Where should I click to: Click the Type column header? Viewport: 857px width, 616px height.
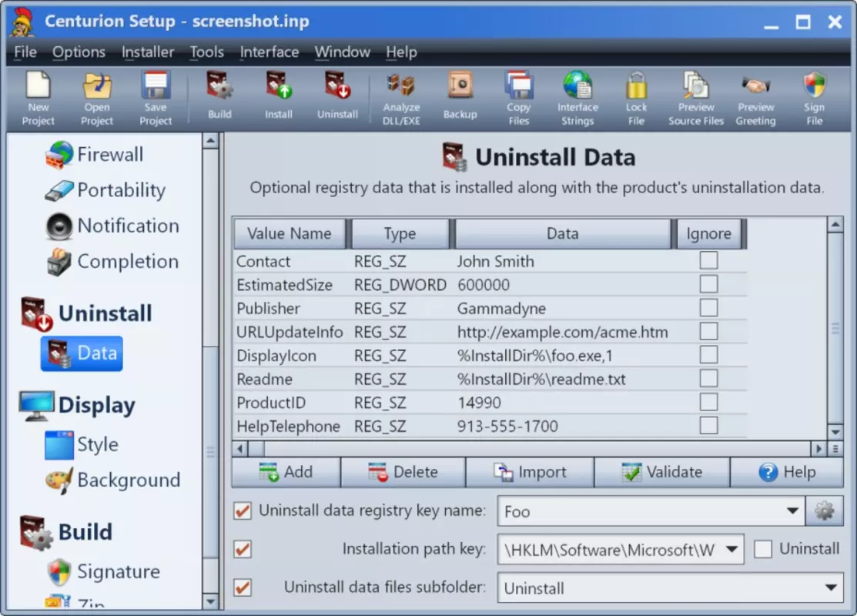pyautogui.click(x=400, y=233)
